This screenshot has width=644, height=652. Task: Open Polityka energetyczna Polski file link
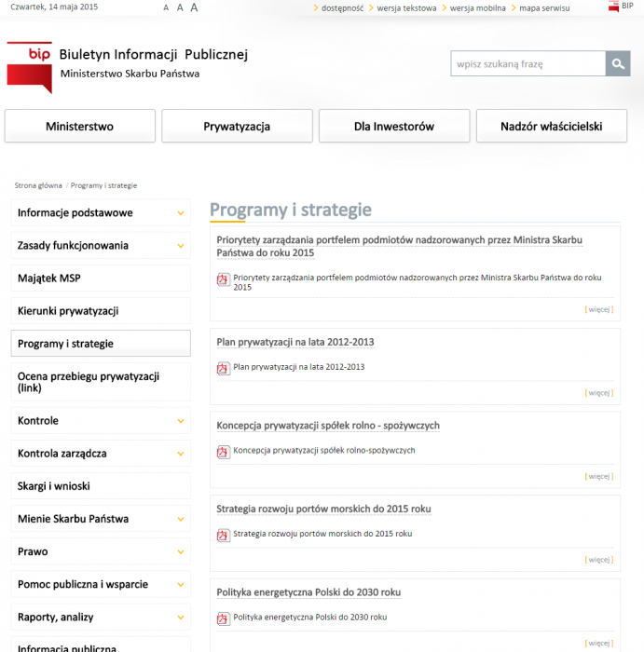pos(310,618)
